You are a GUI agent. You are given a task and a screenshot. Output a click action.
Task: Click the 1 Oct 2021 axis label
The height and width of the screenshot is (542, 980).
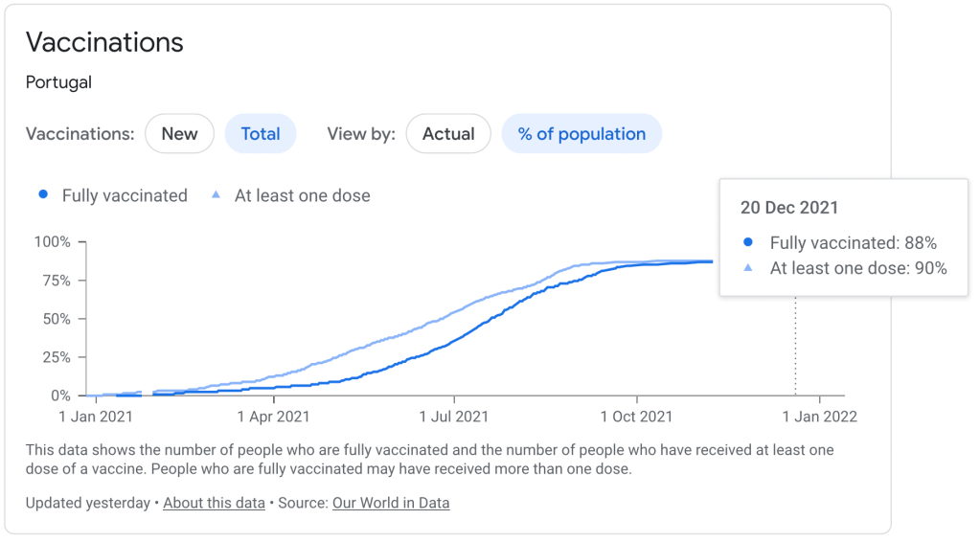(636, 417)
